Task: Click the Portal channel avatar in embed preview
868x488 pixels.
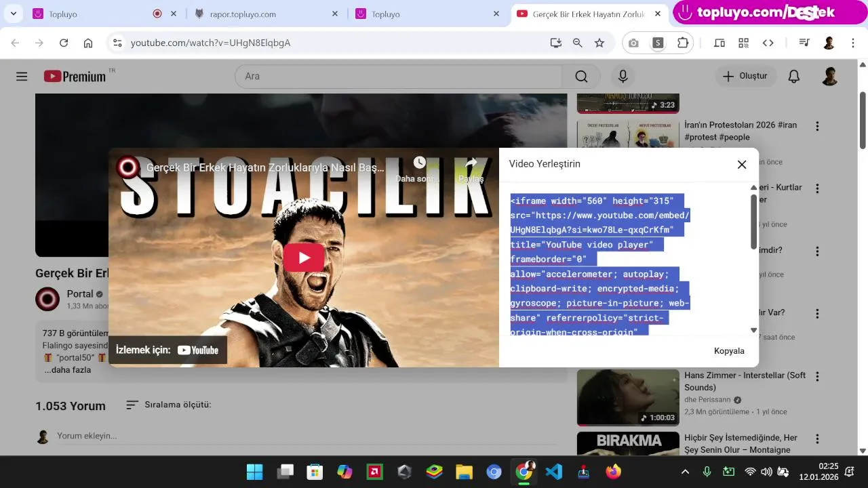Action: 127,167
